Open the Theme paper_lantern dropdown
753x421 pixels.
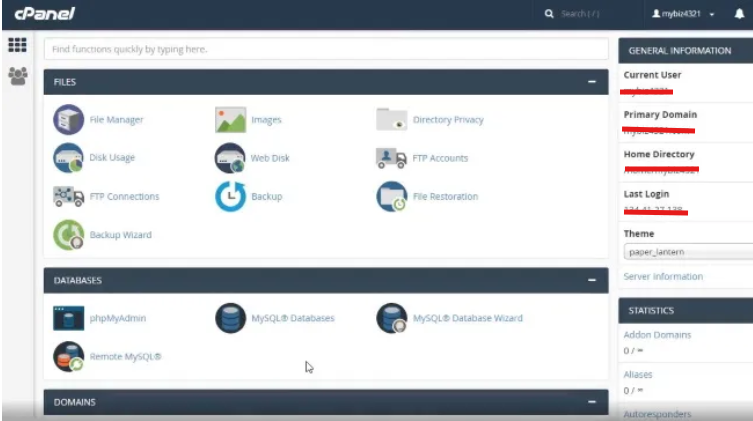pos(688,252)
